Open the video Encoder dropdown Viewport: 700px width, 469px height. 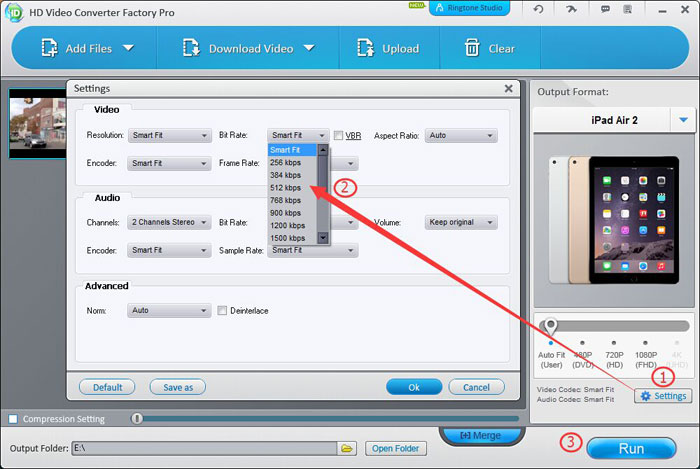[169, 163]
